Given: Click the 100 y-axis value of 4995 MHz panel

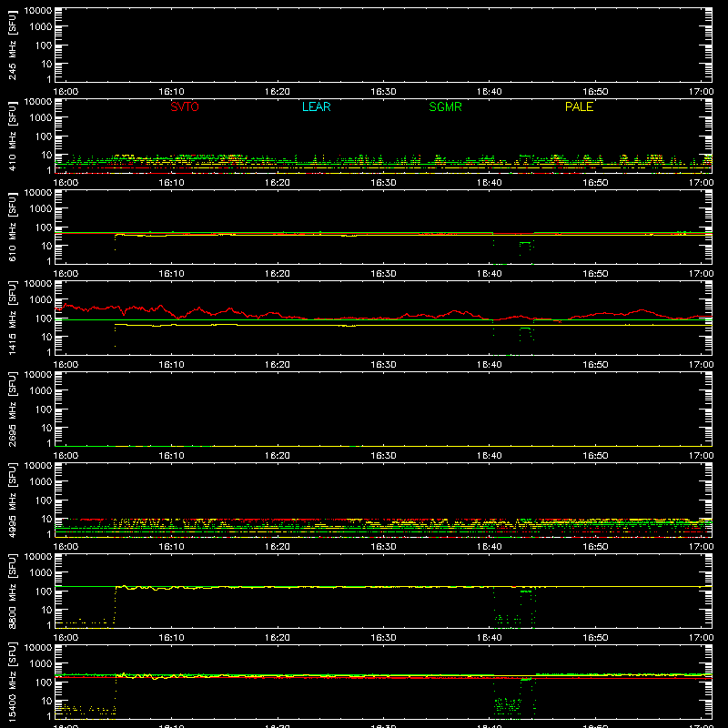Looking at the screenshot, I should click(43, 500).
